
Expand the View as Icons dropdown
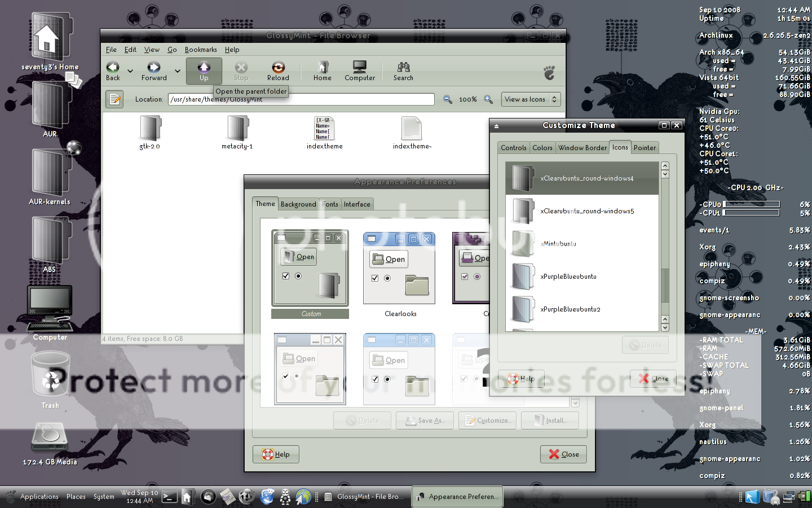532,99
